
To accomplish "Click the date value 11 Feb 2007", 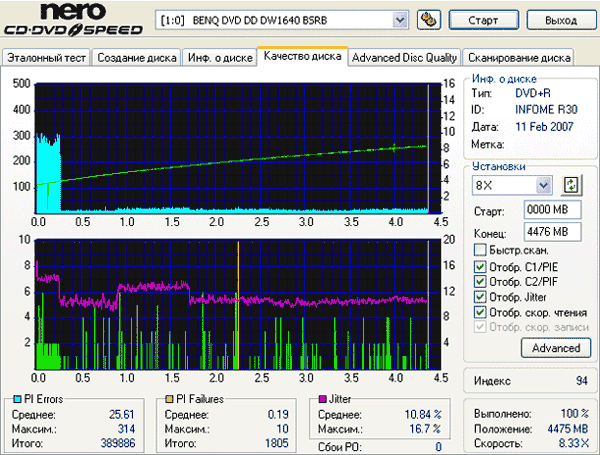I will [x=544, y=127].
